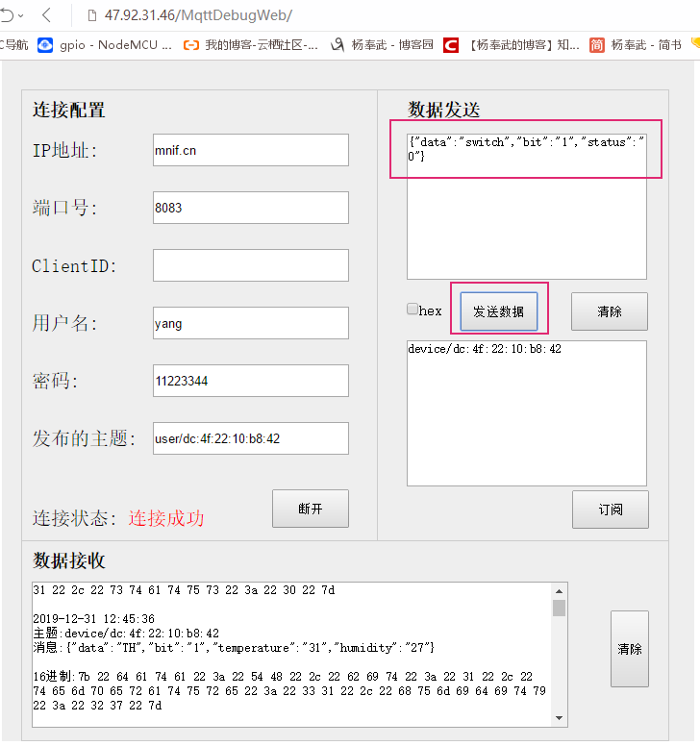Click the 数据发送 heading
This screenshot has height=746, width=700.
[x=444, y=110]
